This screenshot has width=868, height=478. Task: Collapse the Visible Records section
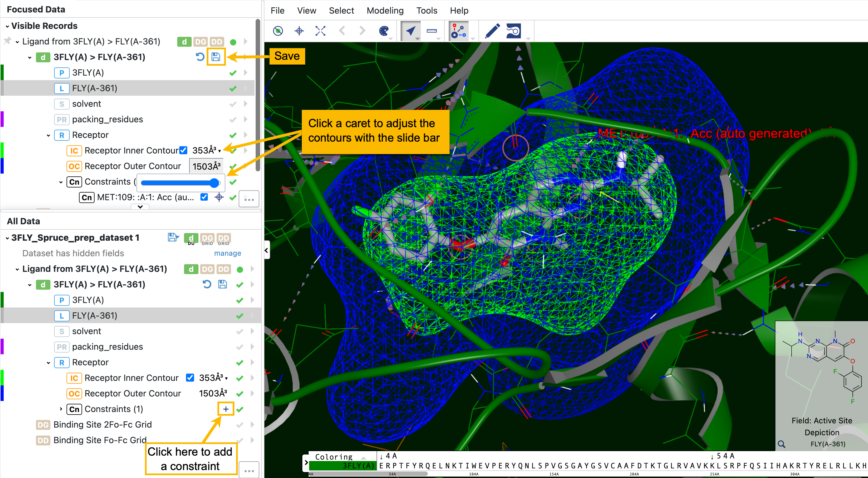pos(7,26)
